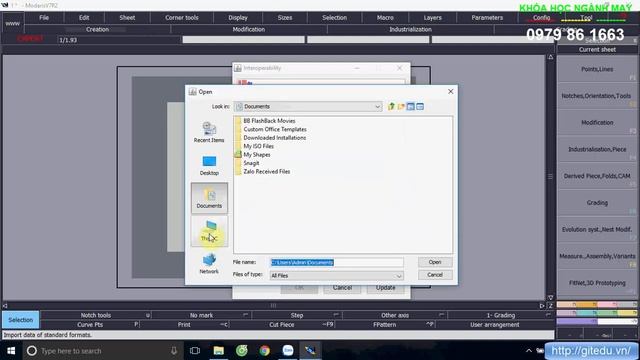The height and width of the screenshot is (360, 640).
Task: Switch to the Industrialization tab
Action: click(x=410, y=29)
